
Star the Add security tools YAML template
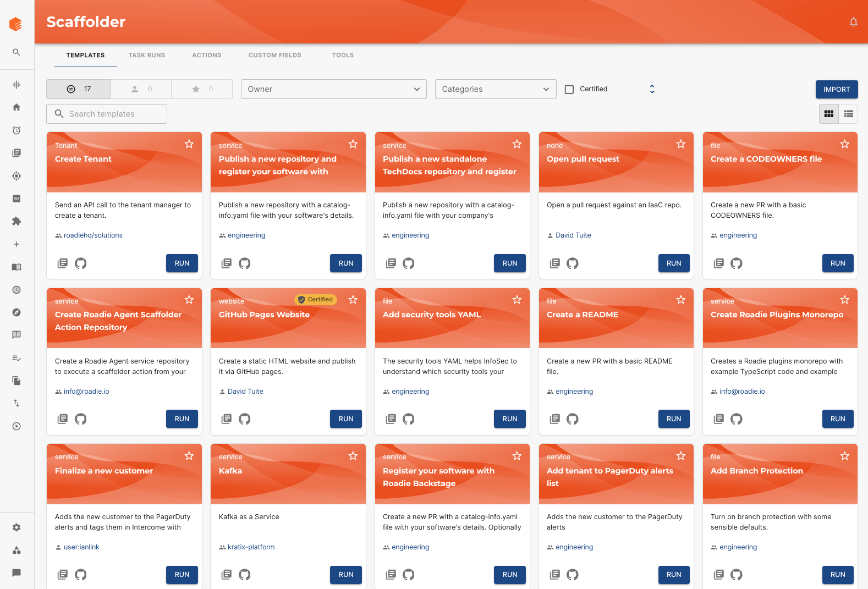(517, 300)
